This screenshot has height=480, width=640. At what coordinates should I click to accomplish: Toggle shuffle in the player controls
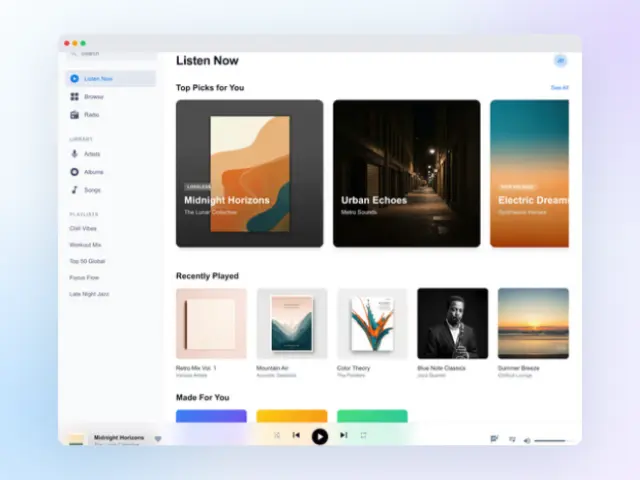[277, 436]
